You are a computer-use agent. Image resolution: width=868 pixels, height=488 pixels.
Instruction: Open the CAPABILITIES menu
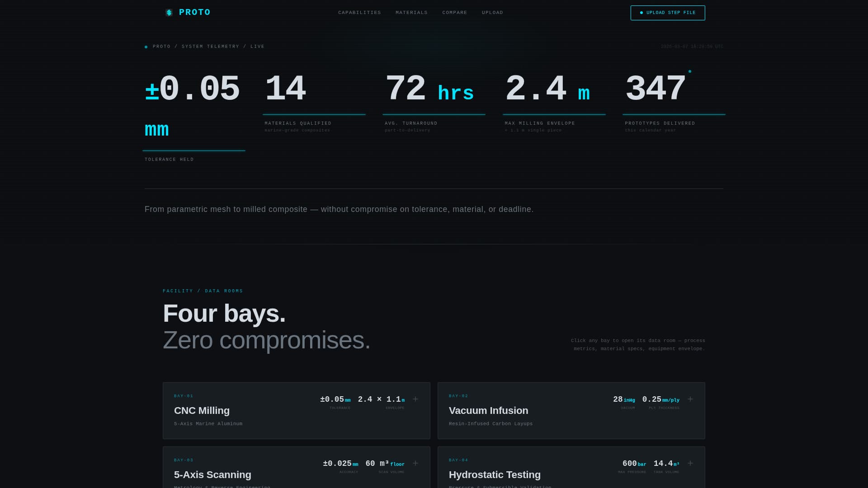pos(359,13)
